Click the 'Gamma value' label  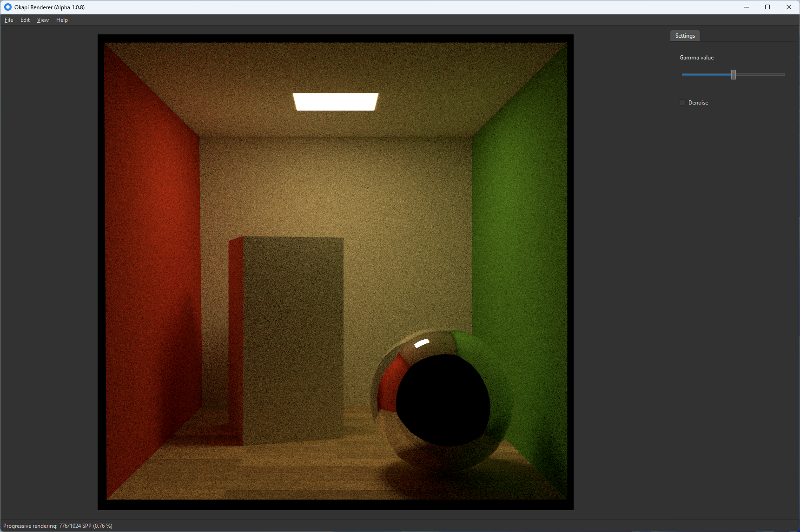[696, 58]
